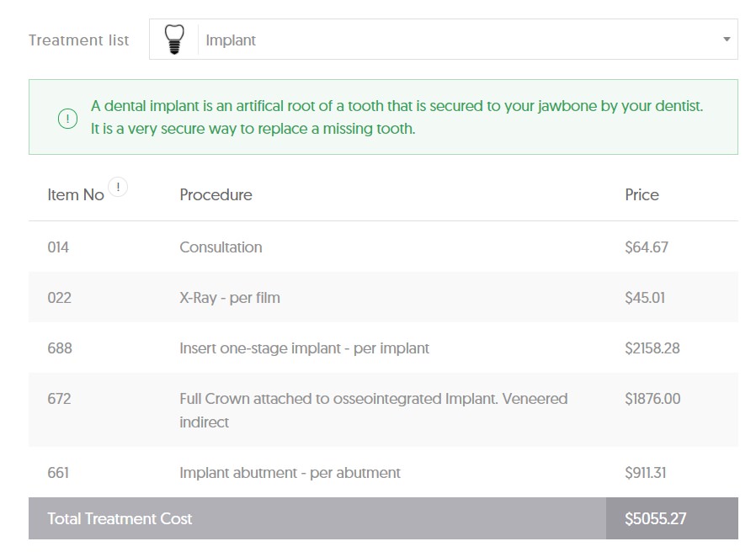Click item number 688
The height and width of the screenshot is (552, 756).
[x=60, y=348]
